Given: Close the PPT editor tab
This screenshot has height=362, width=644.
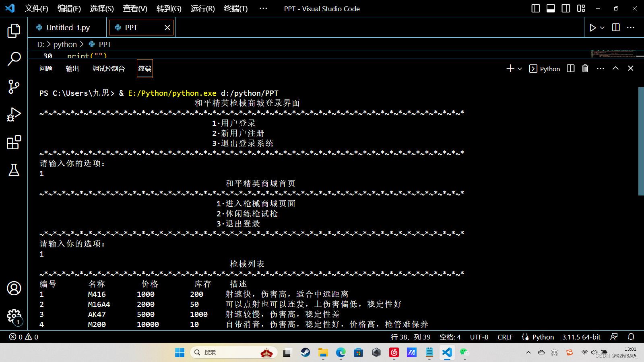Looking at the screenshot, I should coord(167,27).
